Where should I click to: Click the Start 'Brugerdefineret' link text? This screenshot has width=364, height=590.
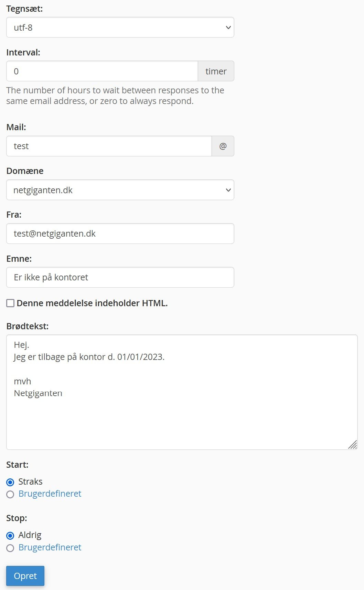tap(50, 494)
